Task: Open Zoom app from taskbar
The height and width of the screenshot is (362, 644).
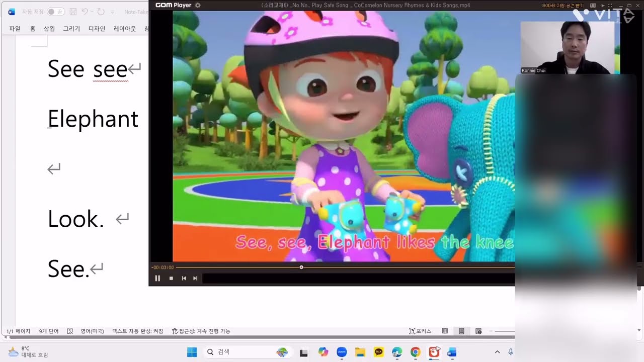Action: pyautogui.click(x=342, y=352)
